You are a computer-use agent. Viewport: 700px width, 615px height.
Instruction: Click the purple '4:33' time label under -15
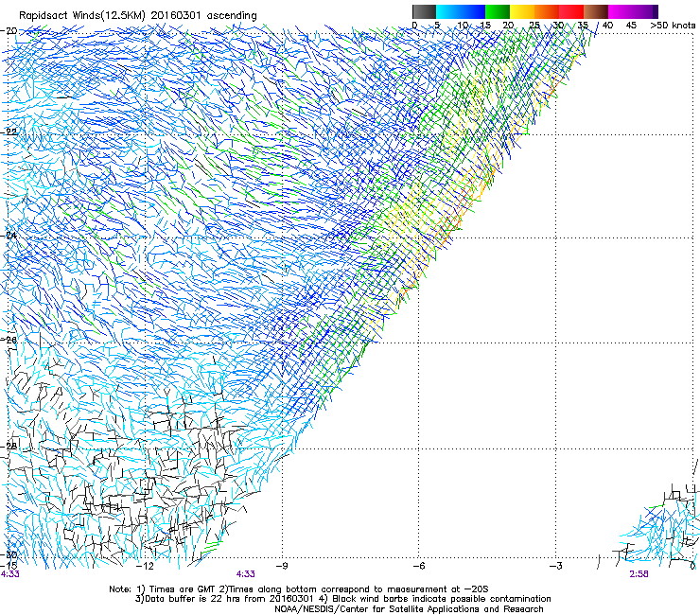click(10, 574)
